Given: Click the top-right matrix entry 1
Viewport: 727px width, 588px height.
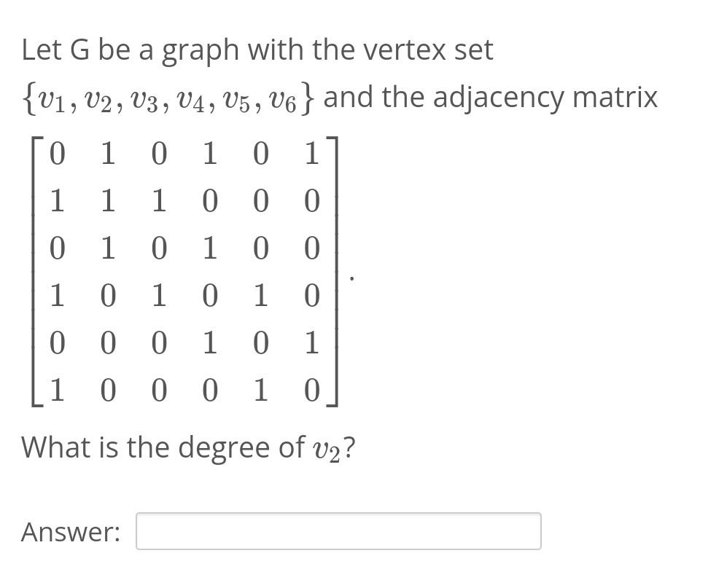Looking at the screenshot, I should point(311,153).
